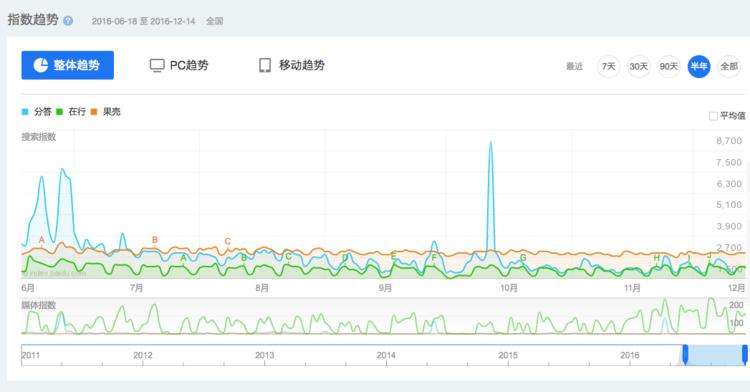This screenshot has width=750, height=392.
Task: Switch to the 移动趋势 mobile tab
Action: tap(292, 65)
